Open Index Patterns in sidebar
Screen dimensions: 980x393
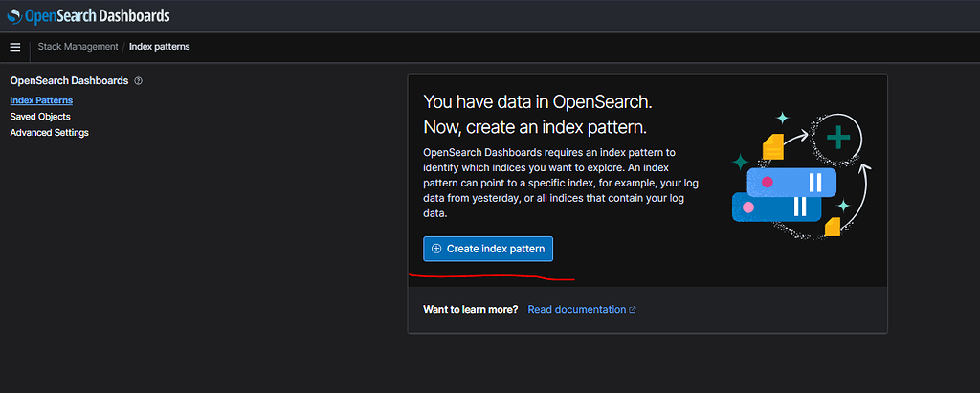tap(41, 100)
